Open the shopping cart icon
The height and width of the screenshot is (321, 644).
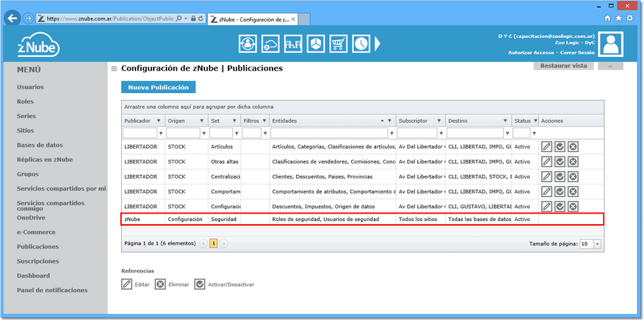[338, 43]
